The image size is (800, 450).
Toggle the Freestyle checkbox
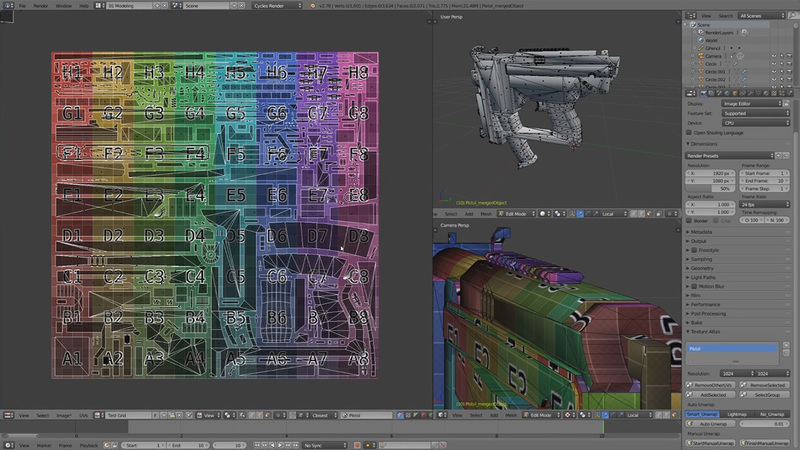[x=696, y=249]
